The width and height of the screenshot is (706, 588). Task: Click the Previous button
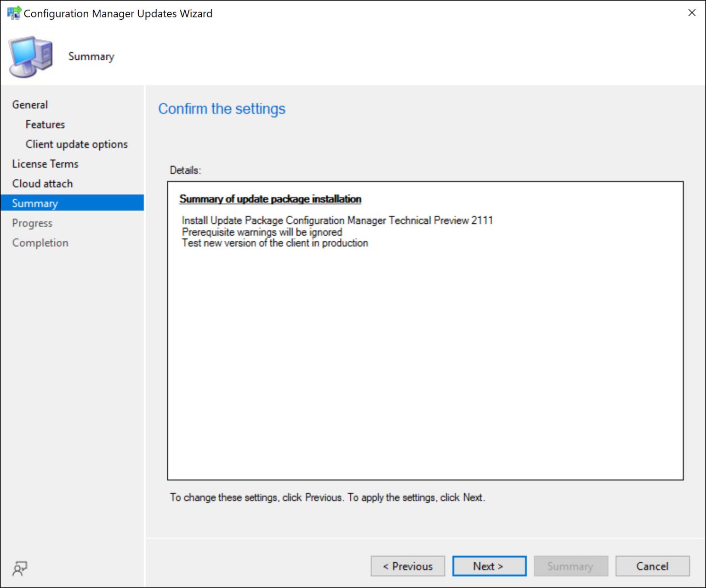pos(408,566)
